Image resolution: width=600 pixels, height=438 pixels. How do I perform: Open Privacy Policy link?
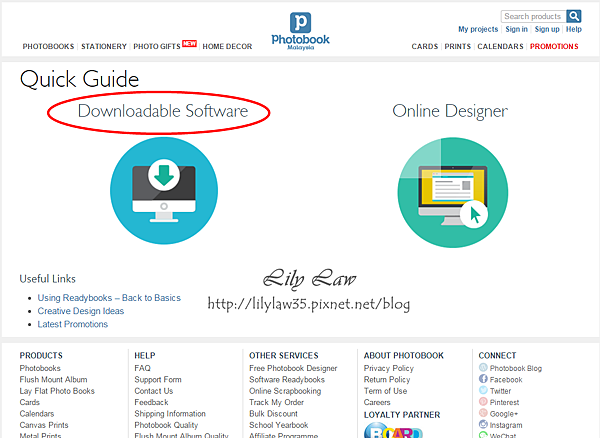pos(389,368)
